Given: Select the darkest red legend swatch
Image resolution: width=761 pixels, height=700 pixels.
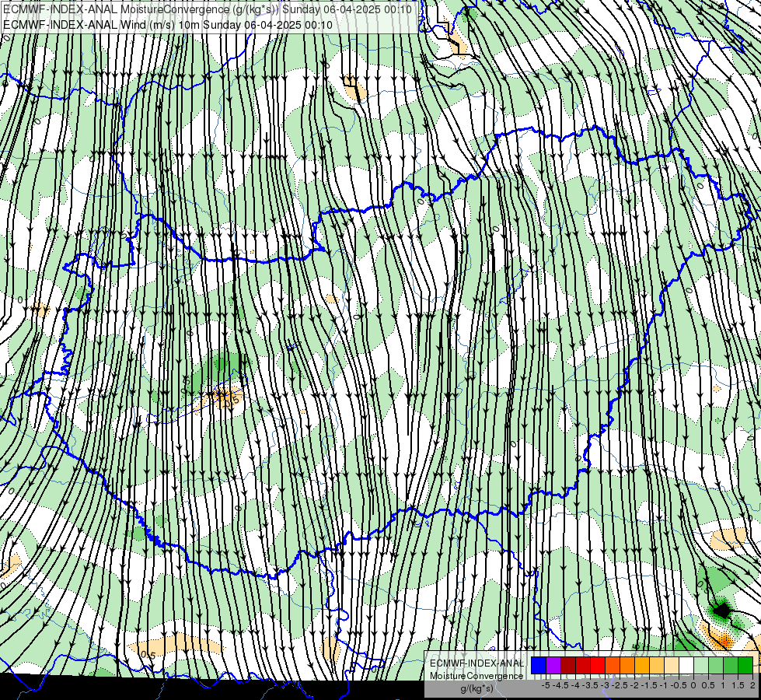Looking at the screenshot, I should pyautogui.click(x=568, y=666).
